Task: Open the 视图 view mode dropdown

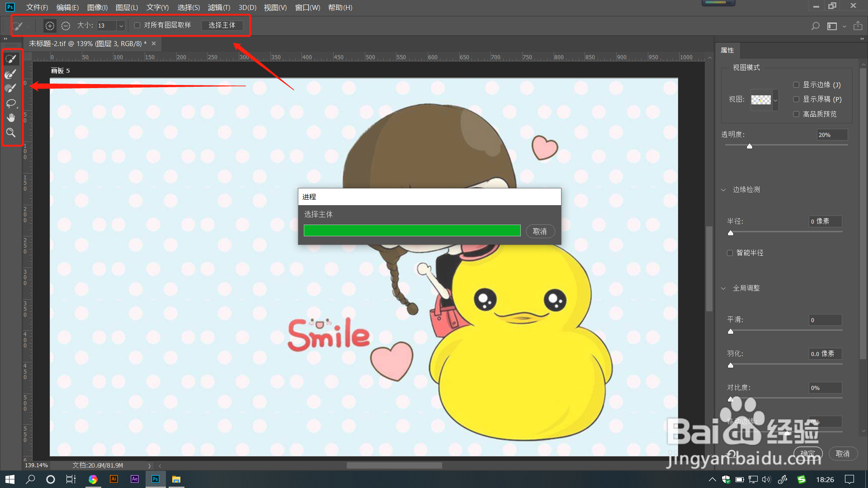Action: [x=775, y=99]
